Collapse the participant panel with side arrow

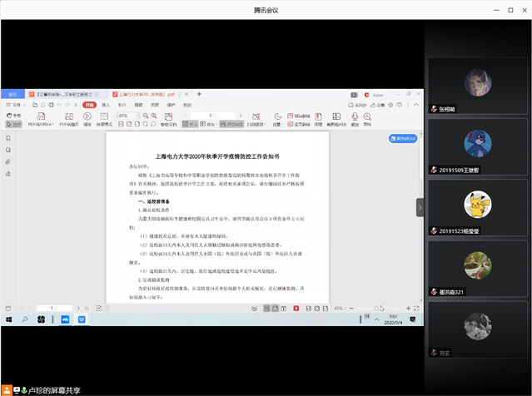click(x=420, y=207)
